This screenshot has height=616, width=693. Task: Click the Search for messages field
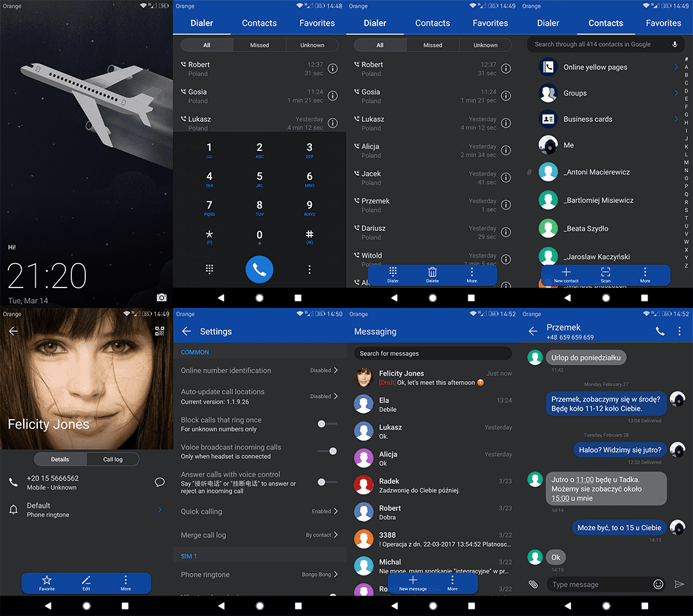432,354
